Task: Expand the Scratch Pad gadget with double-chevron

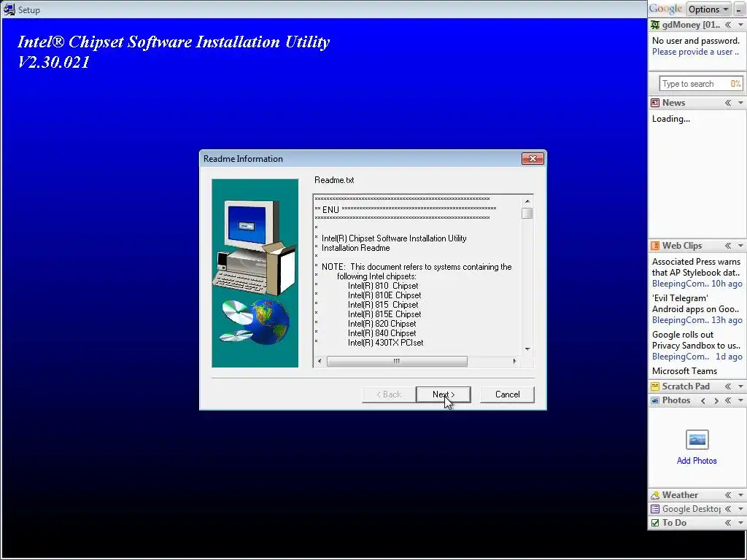Action: click(x=728, y=386)
